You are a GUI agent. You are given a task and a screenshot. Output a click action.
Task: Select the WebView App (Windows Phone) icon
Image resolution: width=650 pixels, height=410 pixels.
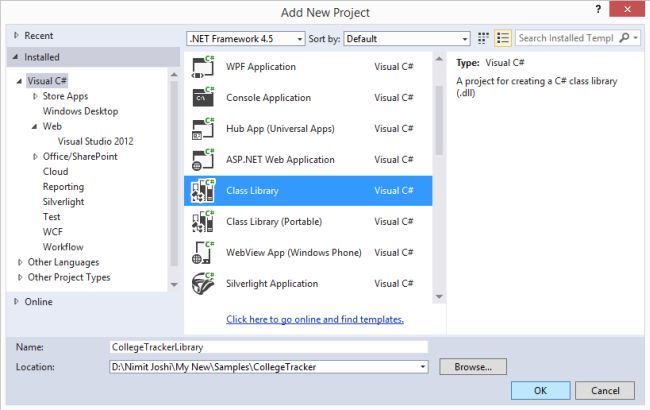[203, 252]
